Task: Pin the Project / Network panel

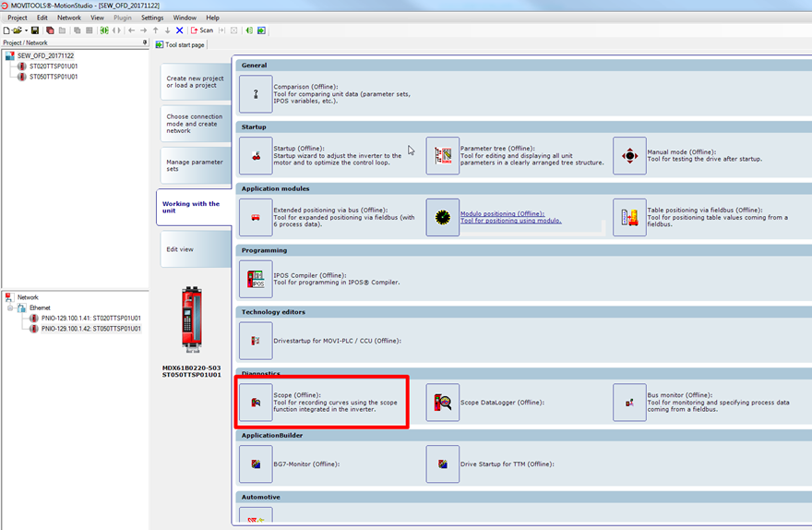Action: [x=144, y=42]
